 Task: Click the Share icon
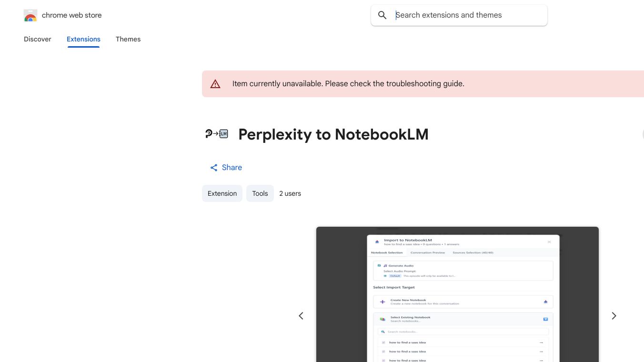point(214,168)
